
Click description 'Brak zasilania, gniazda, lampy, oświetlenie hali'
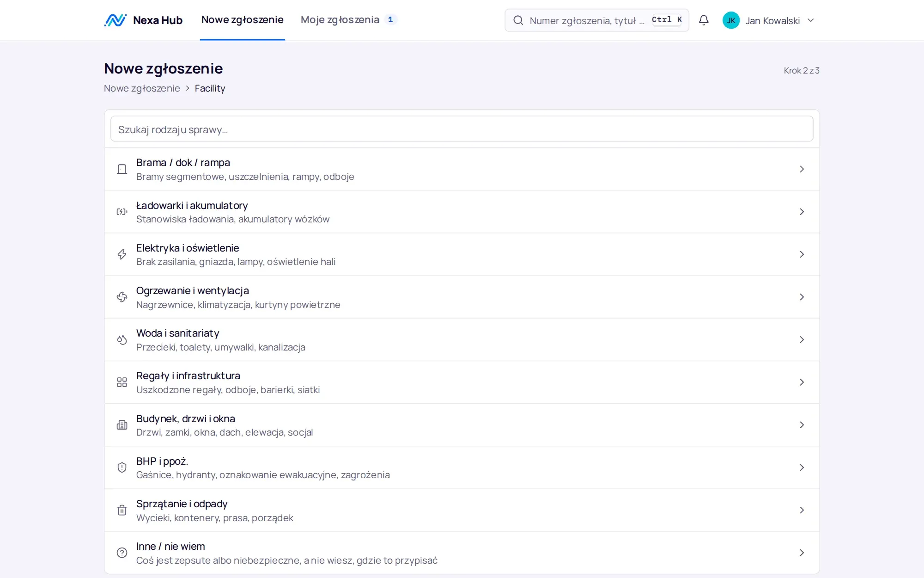click(x=236, y=262)
